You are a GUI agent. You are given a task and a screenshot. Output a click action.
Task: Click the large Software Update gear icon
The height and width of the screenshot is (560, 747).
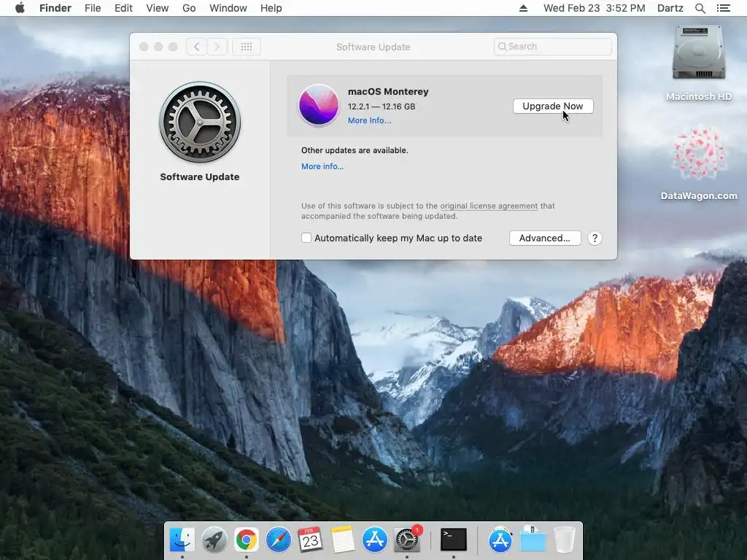200,122
